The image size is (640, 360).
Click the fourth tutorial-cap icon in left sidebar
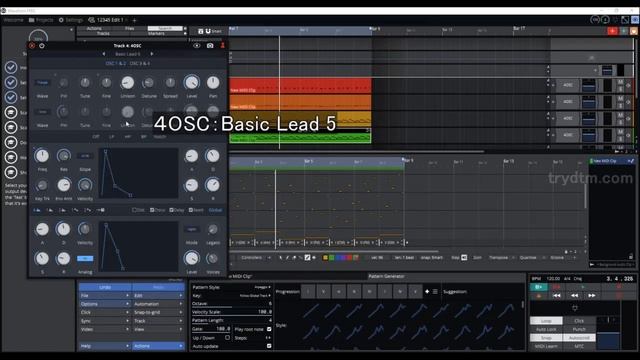11,158
